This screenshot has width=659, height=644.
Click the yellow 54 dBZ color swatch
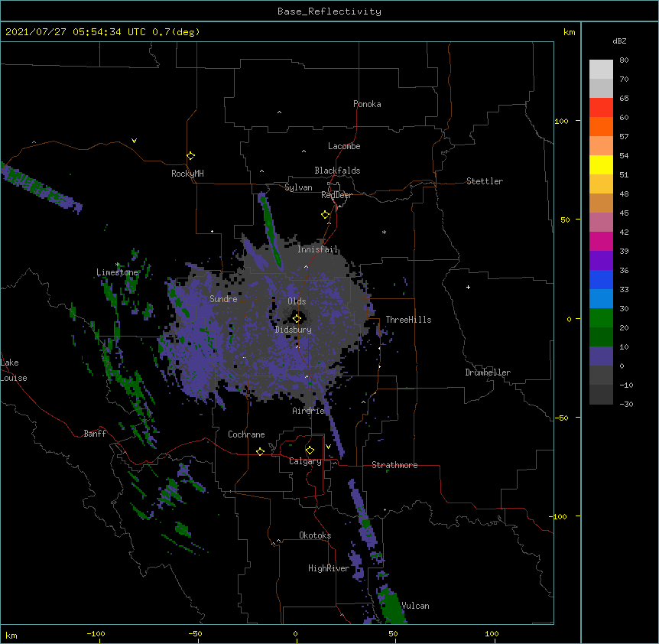click(601, 164)
